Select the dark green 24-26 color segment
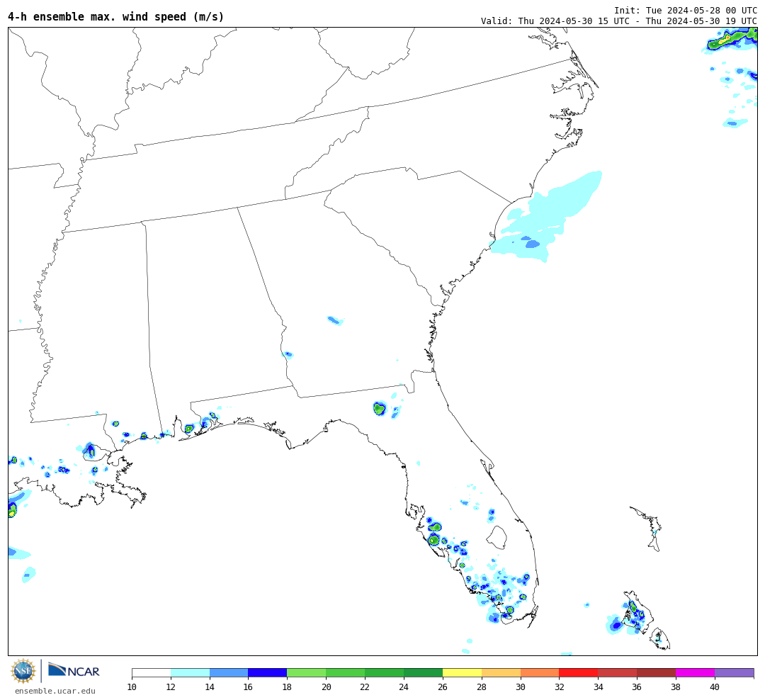765x700 pixels. pos(424,673)
